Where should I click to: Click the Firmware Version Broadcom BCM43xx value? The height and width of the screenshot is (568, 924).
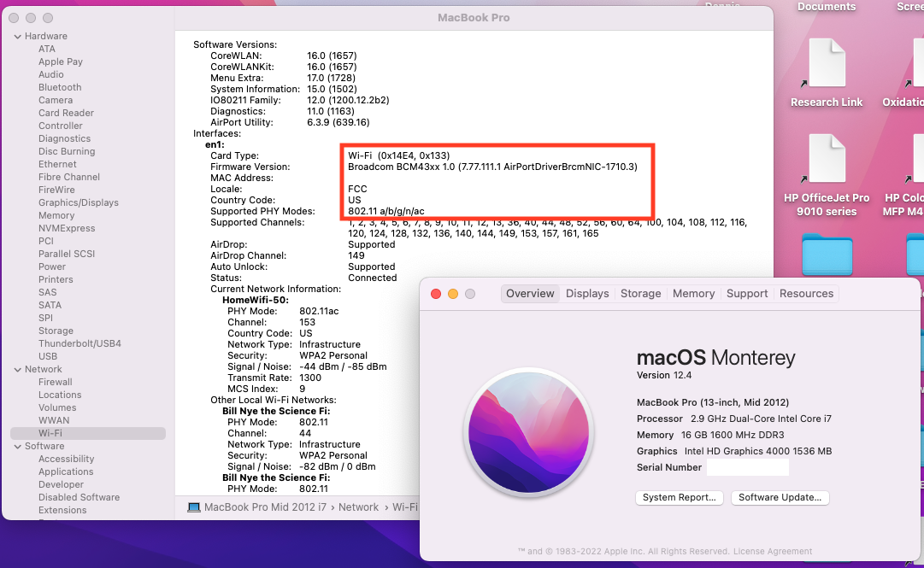(492, 167)
